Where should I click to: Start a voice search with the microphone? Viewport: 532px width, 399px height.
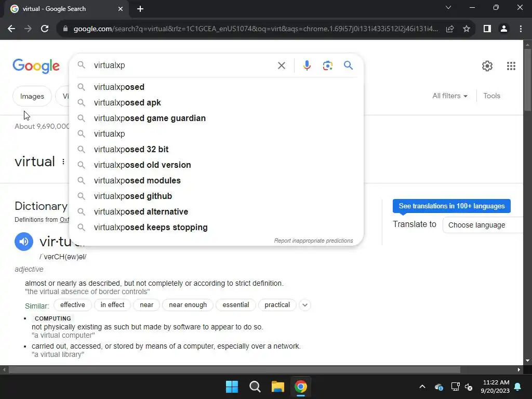307,65
